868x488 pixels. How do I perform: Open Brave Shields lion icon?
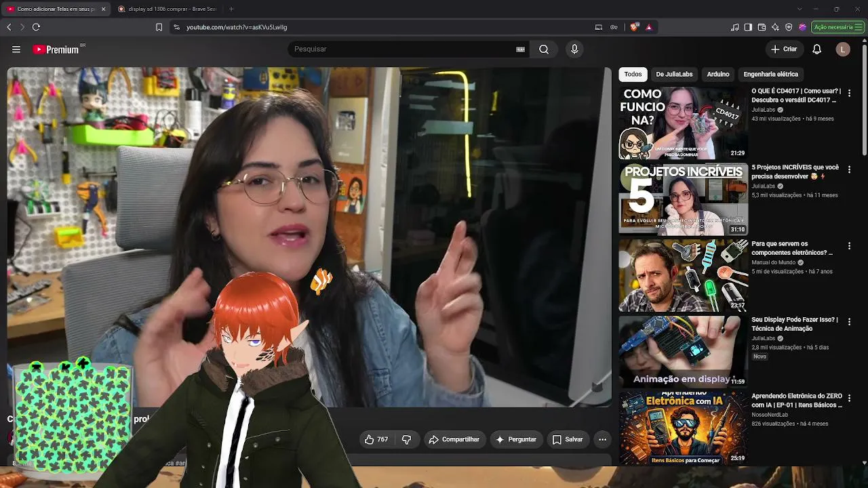pyautogui.click(x=634, y=27)
